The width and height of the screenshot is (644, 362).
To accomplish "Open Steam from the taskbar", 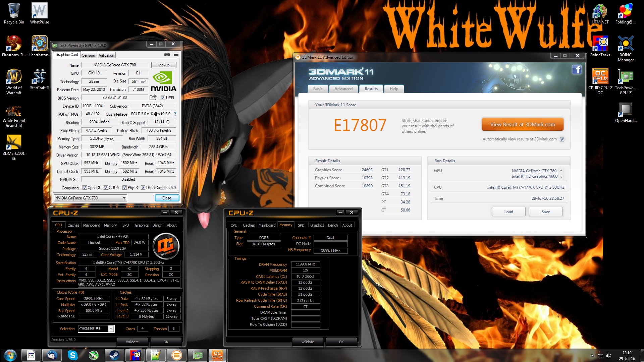I will pos(114,355).
